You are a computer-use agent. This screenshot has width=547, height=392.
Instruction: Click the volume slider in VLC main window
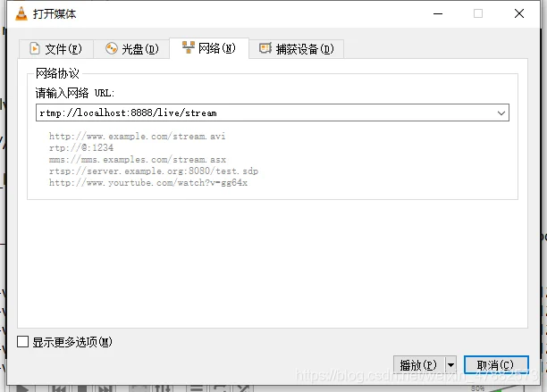[x=502, y=388]
